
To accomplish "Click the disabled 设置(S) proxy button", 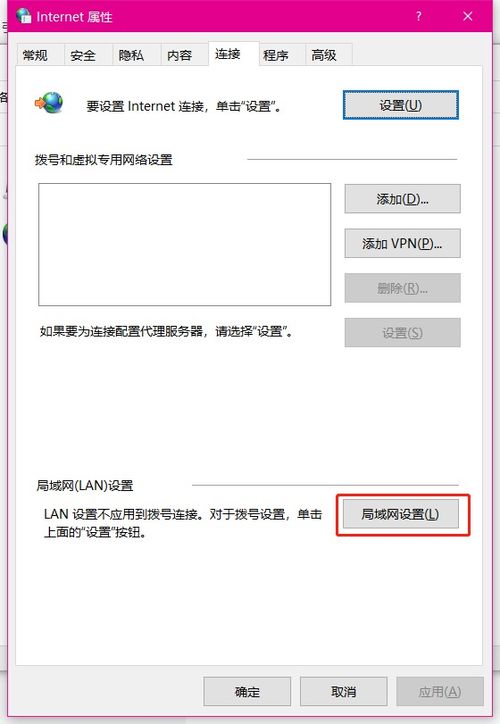I will (402, 332).
